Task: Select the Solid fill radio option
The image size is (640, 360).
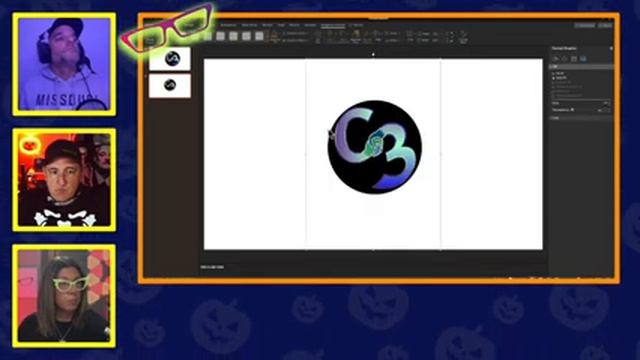Action: [x=560, y=78]
